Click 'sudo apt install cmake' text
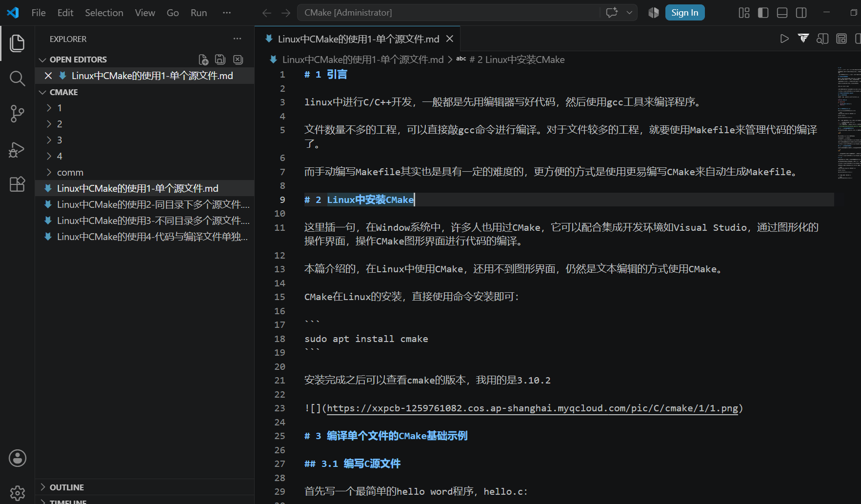 point(366,339)
